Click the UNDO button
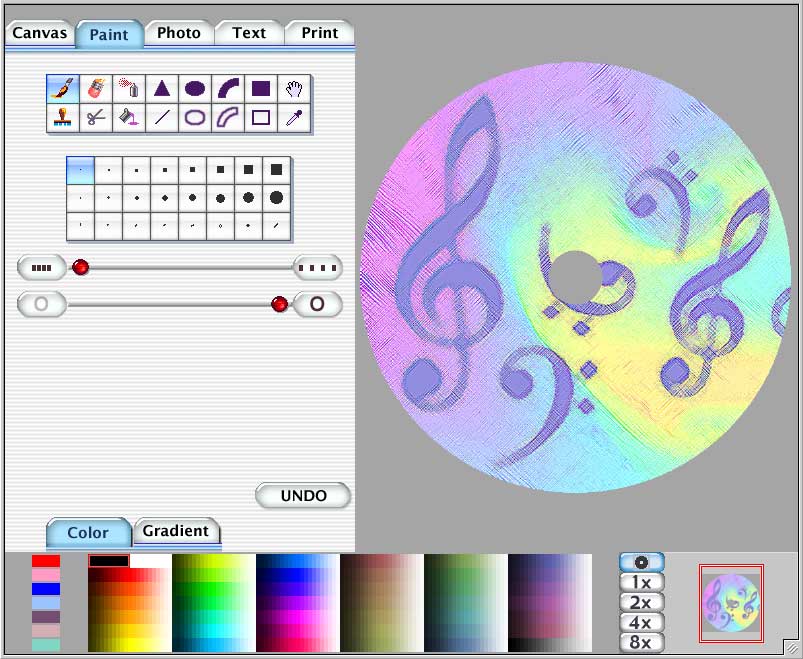 303,496
